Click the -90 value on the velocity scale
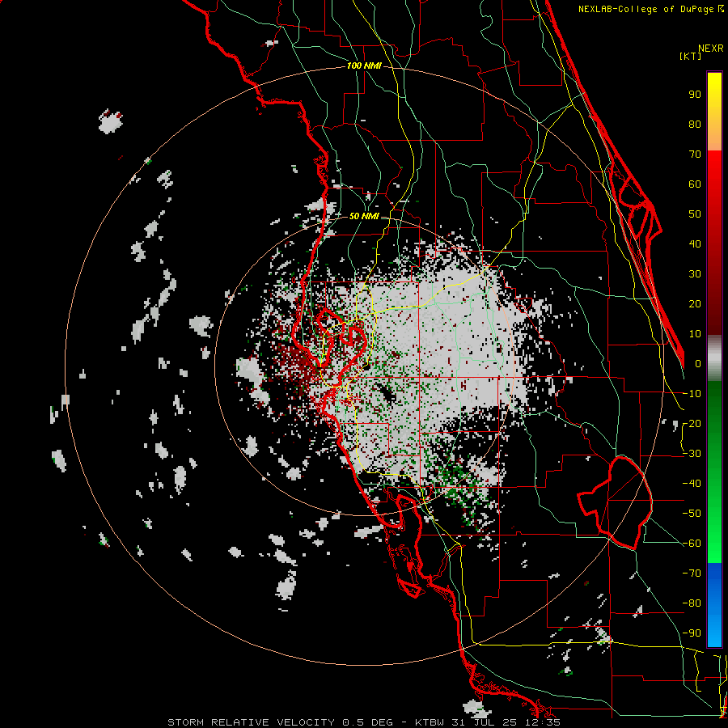Screen dimensions: 728x728 click(692, 633)
